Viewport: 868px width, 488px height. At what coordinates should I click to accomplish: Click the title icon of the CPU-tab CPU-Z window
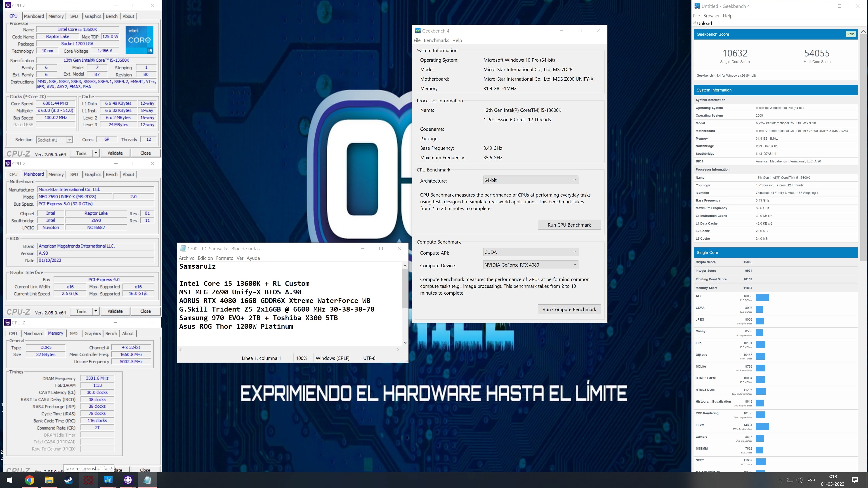coord(8,5)
